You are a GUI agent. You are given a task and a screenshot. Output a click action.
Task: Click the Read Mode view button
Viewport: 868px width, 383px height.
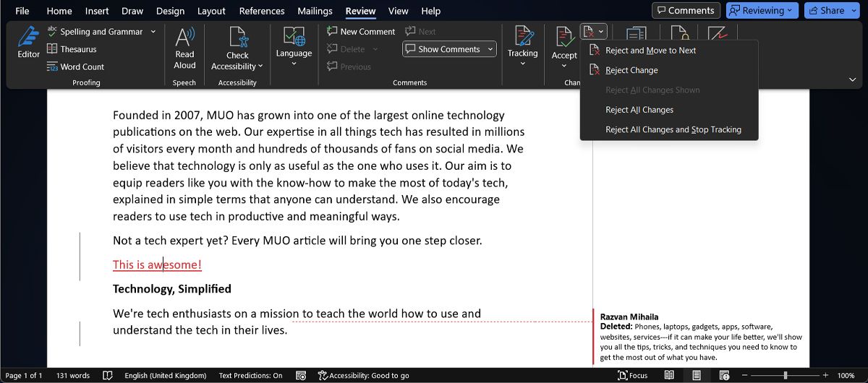click(x=670, y=376)
